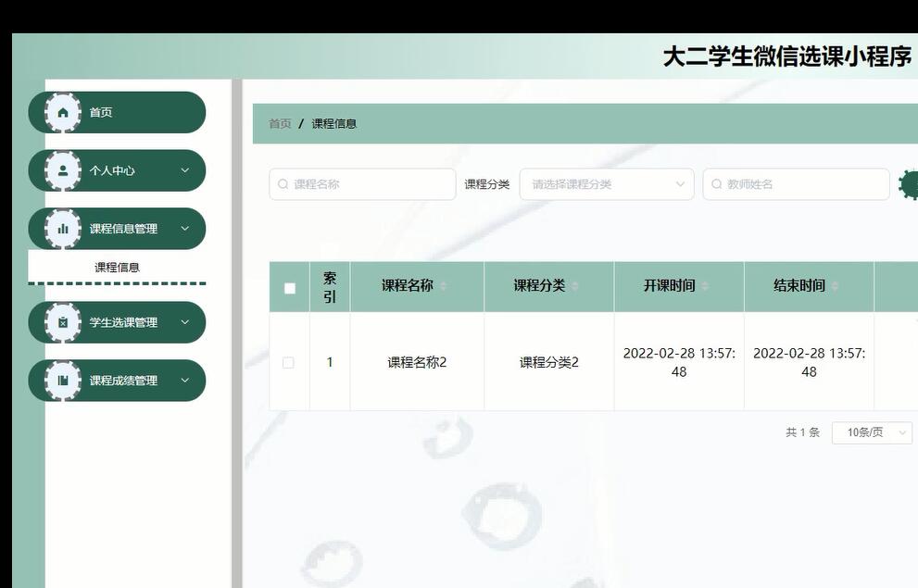This screenshot has width=918, height=588.
Task: Click the 课程成绩管理 sidebar icon
Action: tap(63, 381)
